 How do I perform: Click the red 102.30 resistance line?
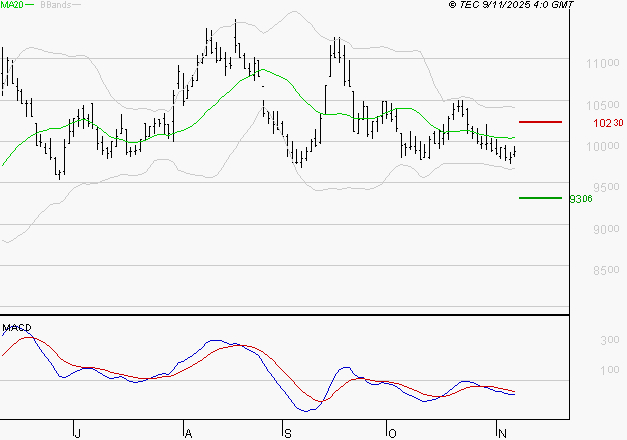(540, 122)
